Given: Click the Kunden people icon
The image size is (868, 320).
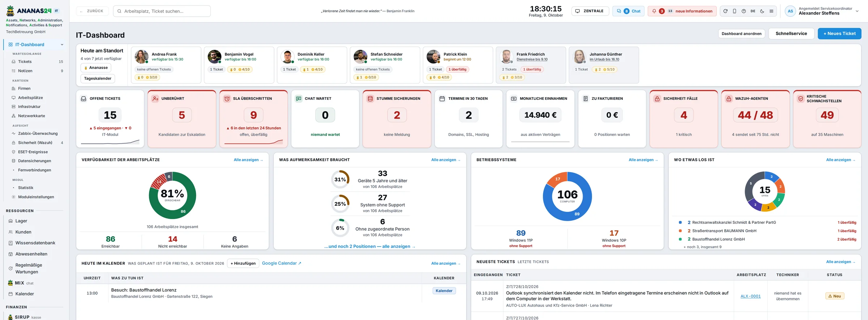Looking at the screenshot, I should (10, 232).
